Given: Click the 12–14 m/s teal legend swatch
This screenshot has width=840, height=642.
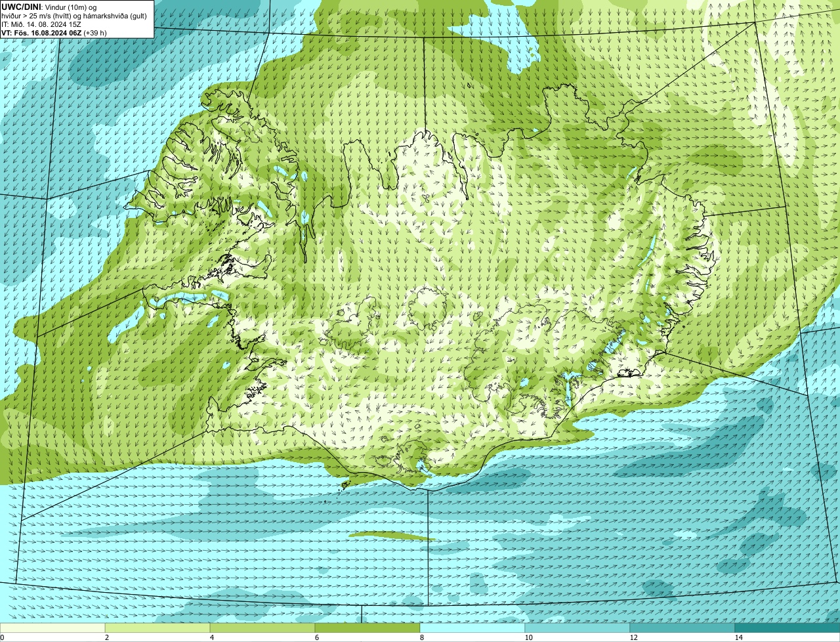Looking at the screenshot, I should click(682, 628).
